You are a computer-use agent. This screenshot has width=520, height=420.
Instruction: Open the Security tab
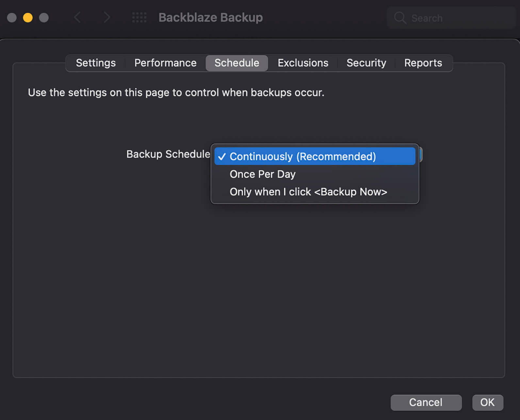coord(366,63)
